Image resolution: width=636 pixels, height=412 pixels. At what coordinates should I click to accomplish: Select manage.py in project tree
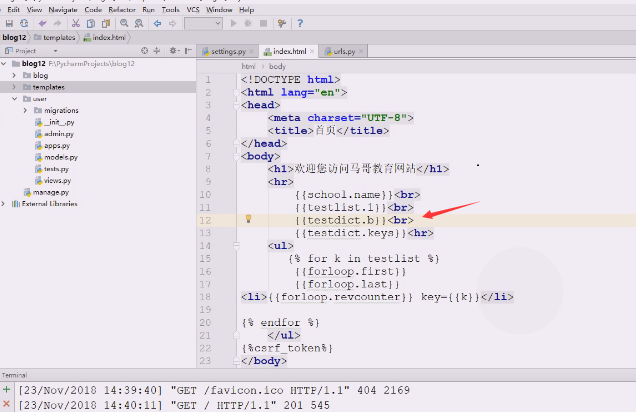pos(46,192)
